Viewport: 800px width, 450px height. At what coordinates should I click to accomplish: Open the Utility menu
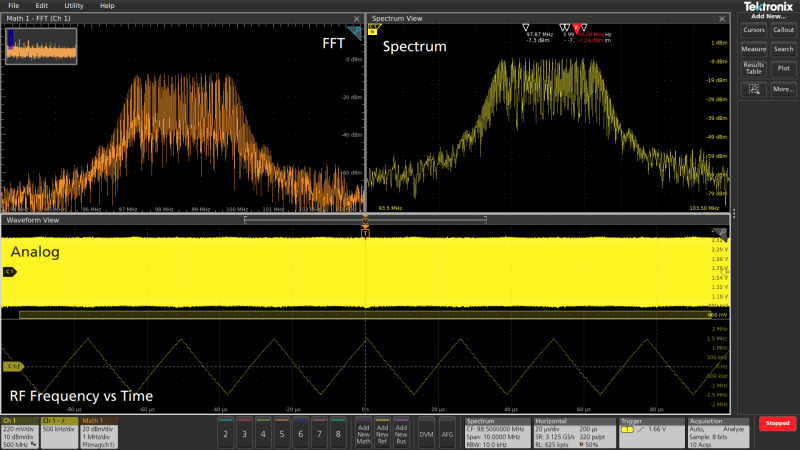[x=74, y=6]
